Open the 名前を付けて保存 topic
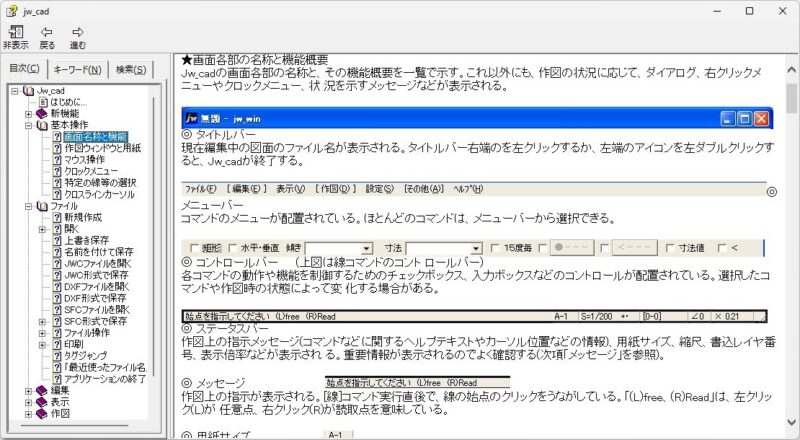 pos(98,252)
